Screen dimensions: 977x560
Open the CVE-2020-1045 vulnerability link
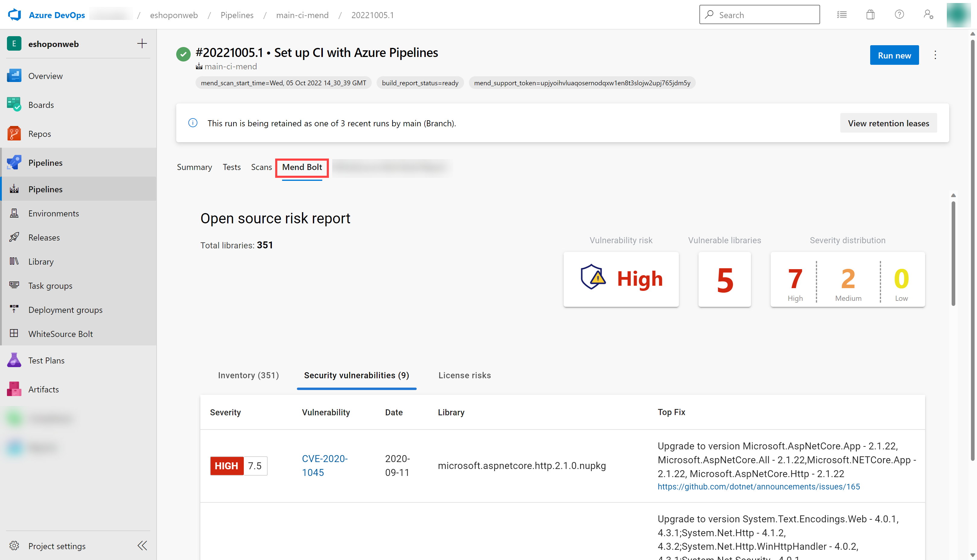[x=325, y=465]
